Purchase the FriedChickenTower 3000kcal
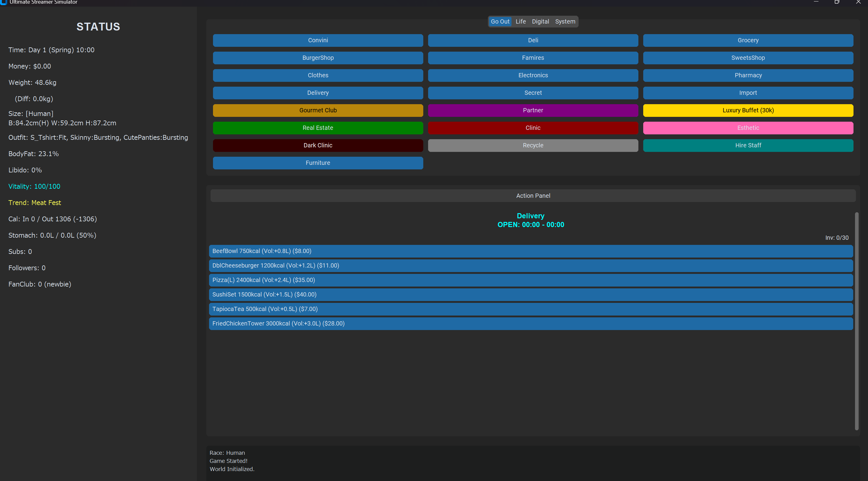The width and height of the screenshot is (868, 481). [x=531, y=324]
